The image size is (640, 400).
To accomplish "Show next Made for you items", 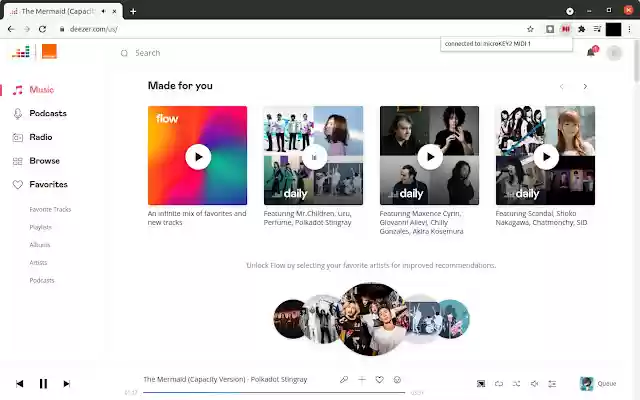I will (585, 87).
